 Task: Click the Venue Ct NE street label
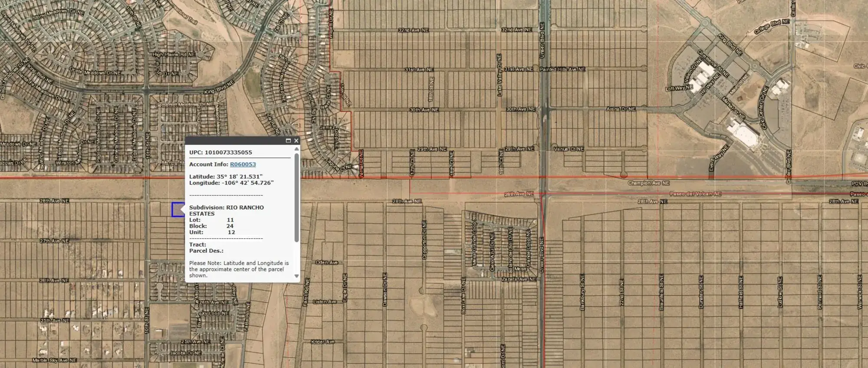569,149
